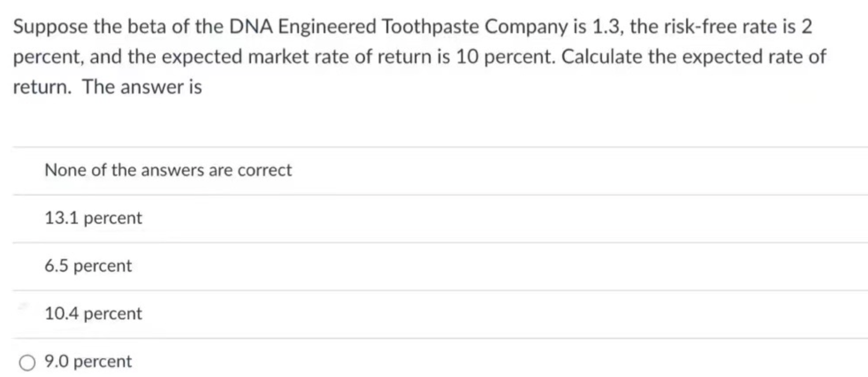Click 'Calculate the expected rate of' sentence
This screenshot has width=868, height=377.
(694, 57)
